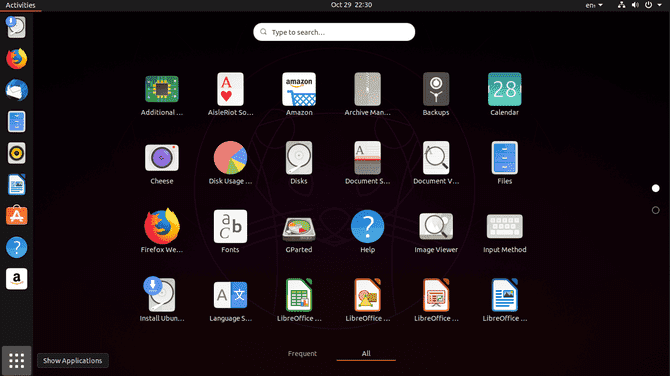Launch Rhythmbox music player from dock
Viewport: 670px width, 376px height.
16,153
